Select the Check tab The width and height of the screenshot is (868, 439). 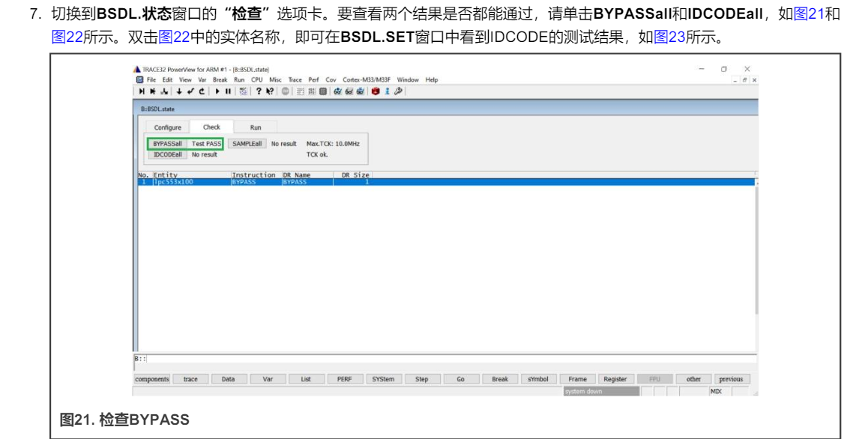(211, 127)
